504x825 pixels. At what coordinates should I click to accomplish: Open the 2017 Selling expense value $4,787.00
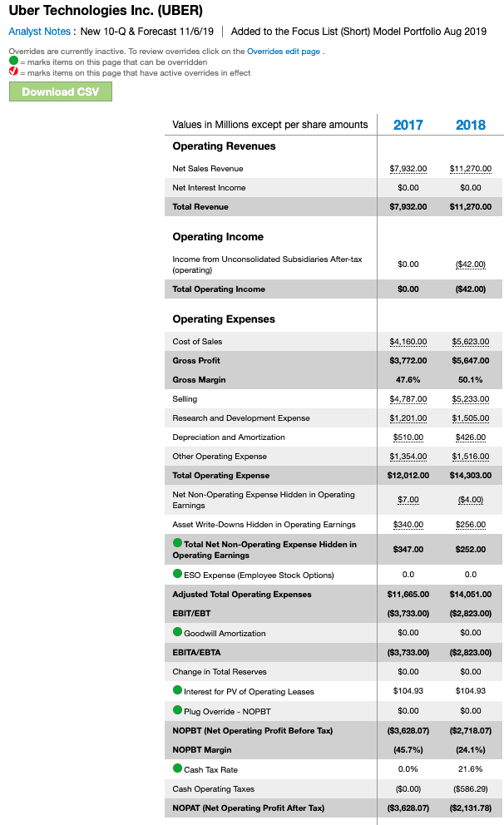pyautogui.click(x=408, y=399)
